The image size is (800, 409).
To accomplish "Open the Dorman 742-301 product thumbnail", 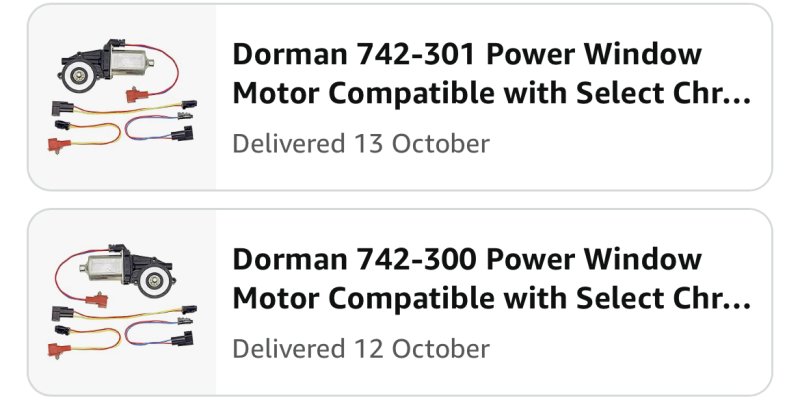I will 122,97.
